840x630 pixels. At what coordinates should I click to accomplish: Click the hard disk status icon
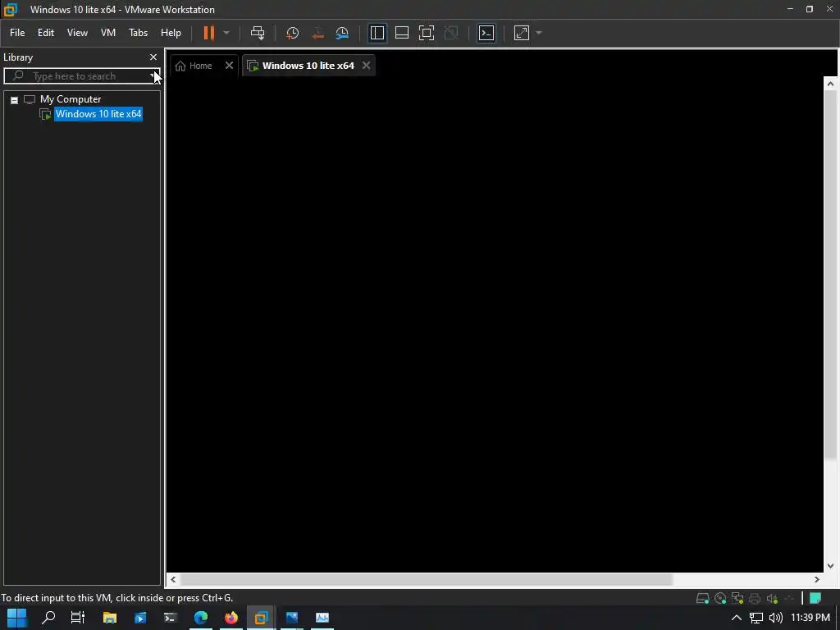pos(702,598)
